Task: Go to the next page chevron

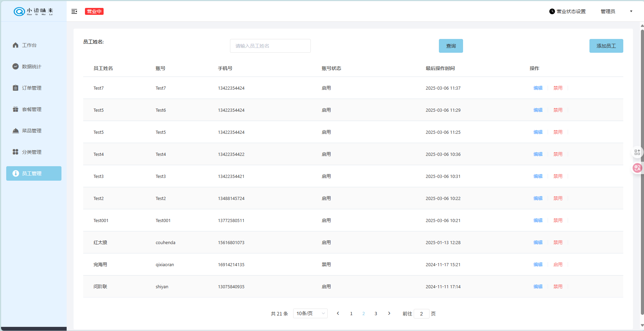Action: pos(389,313)
